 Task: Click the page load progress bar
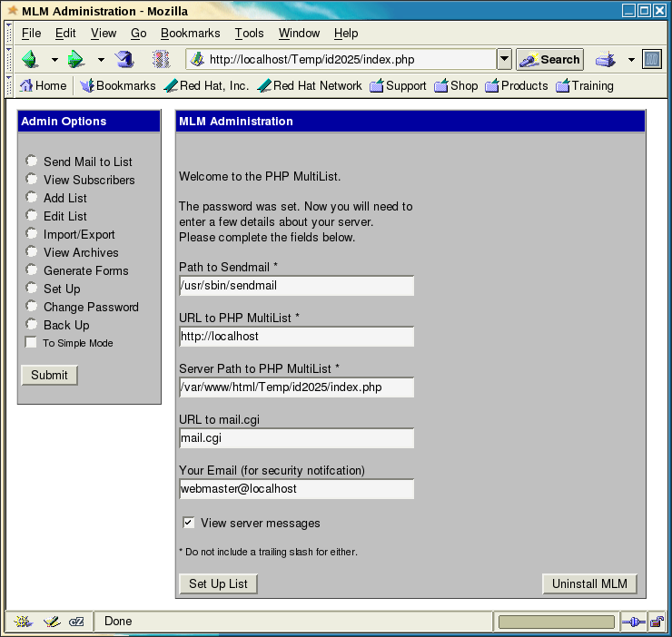click(x=557, y=622)
